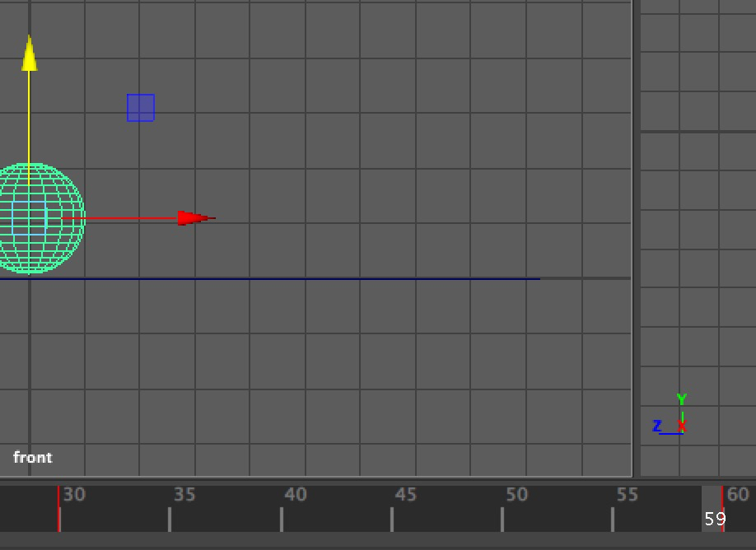Screen dimensions: 756x550
Task: Click the 'front' viewport label
Action: (33, 457)
